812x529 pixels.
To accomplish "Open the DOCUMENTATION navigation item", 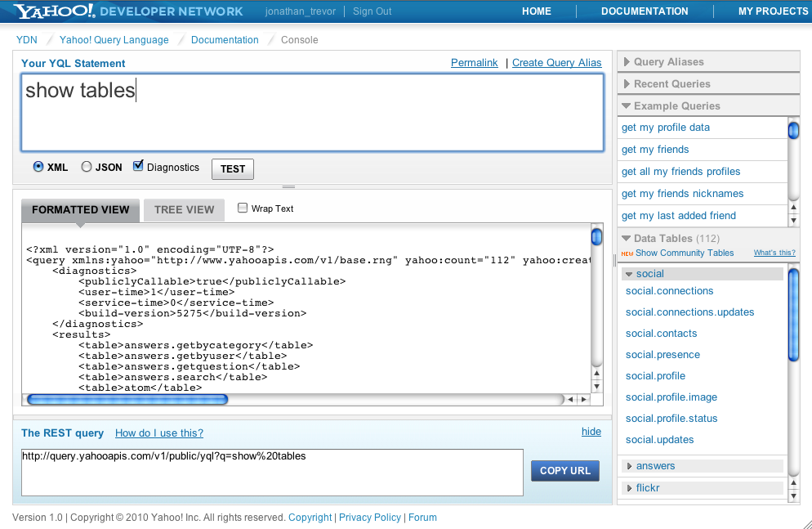I will (x=645, y=11).
